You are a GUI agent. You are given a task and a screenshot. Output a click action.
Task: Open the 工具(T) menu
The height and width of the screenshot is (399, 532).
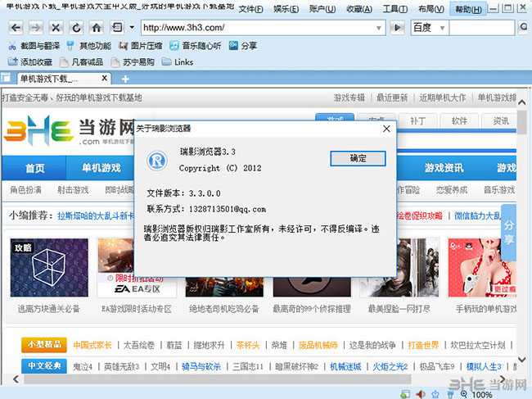tap(395, 9)
